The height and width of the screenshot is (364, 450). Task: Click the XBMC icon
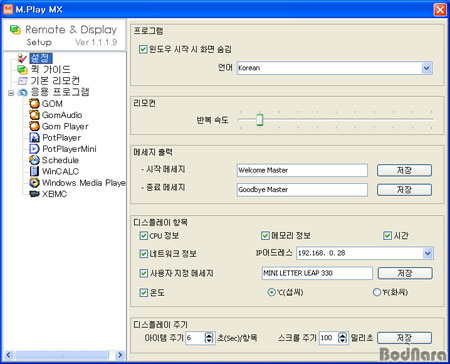pos(34,194)
